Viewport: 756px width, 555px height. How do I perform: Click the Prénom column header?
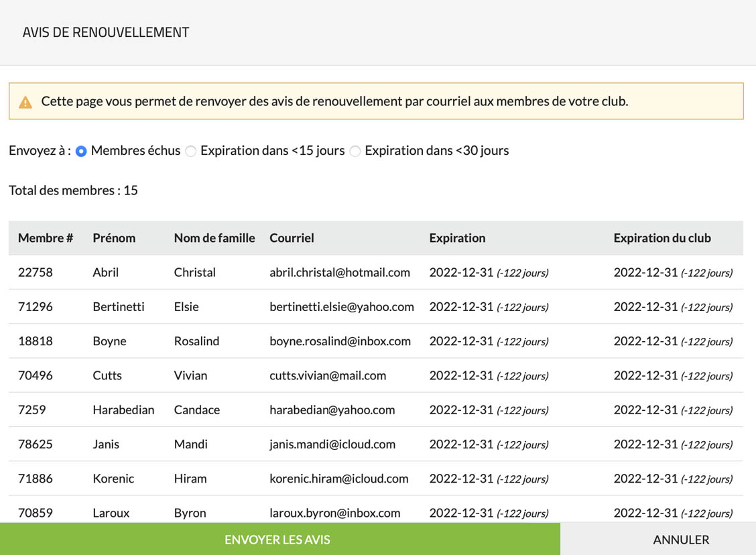tap(114, 238)
